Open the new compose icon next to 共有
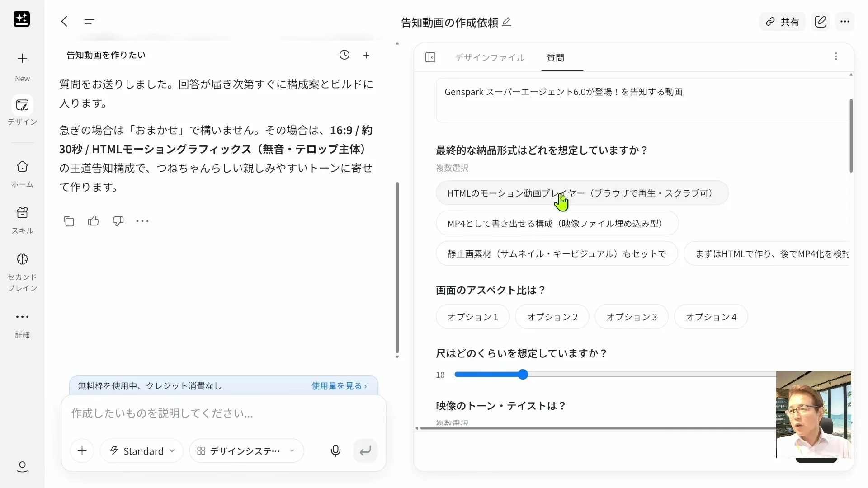868x488 pixels. pos(821,22)
